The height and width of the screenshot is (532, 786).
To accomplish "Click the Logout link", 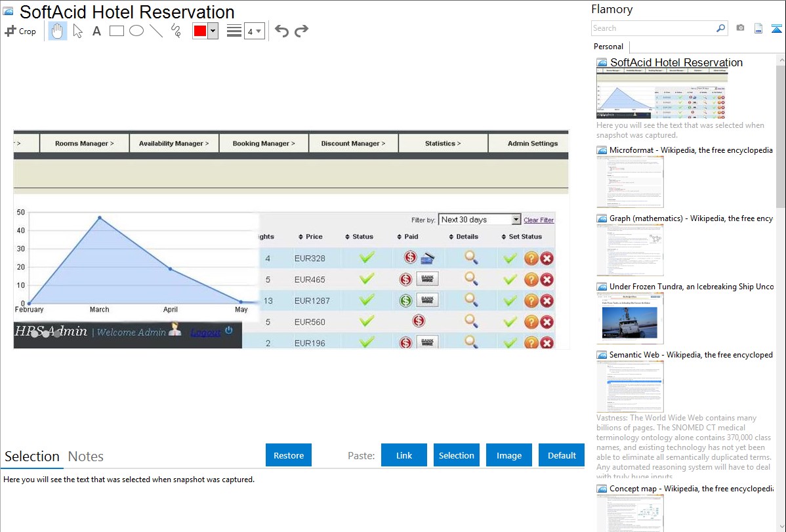I will pos(205,332).
